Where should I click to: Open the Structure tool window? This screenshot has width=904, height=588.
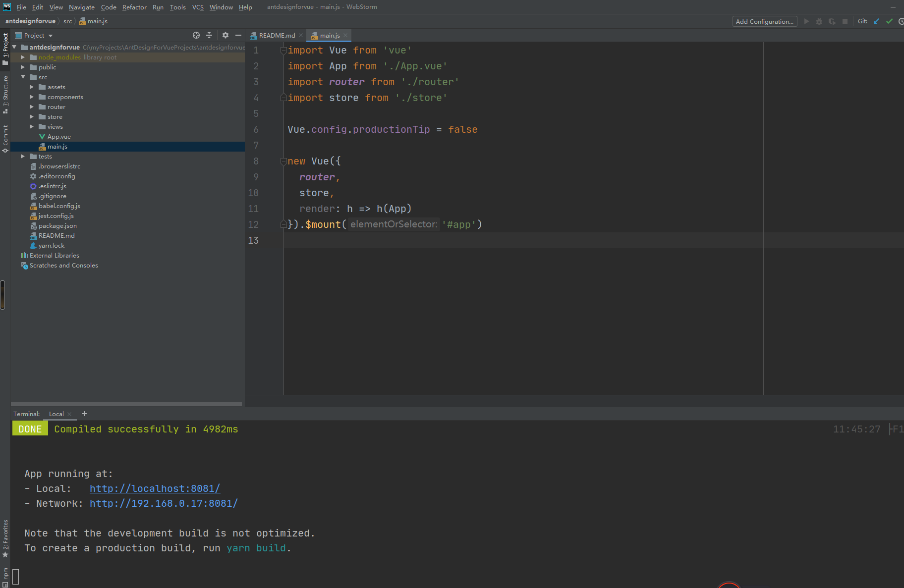coord(5,94)
